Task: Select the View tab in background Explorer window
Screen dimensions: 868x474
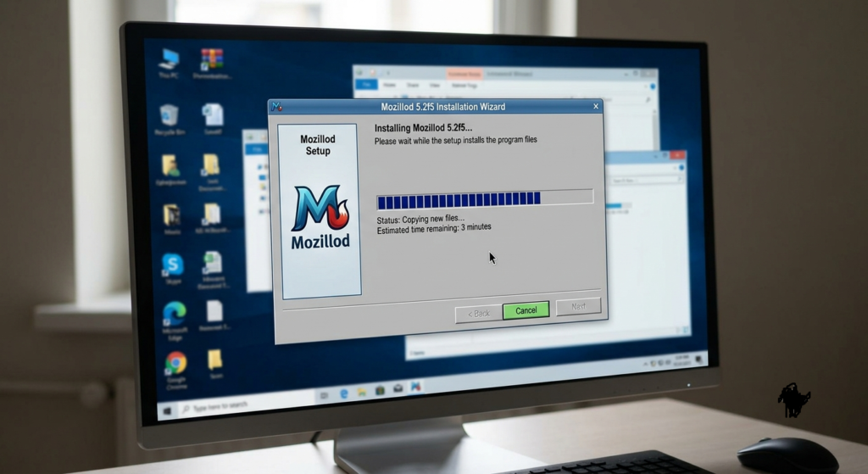Action: click(x=435, y=86)
